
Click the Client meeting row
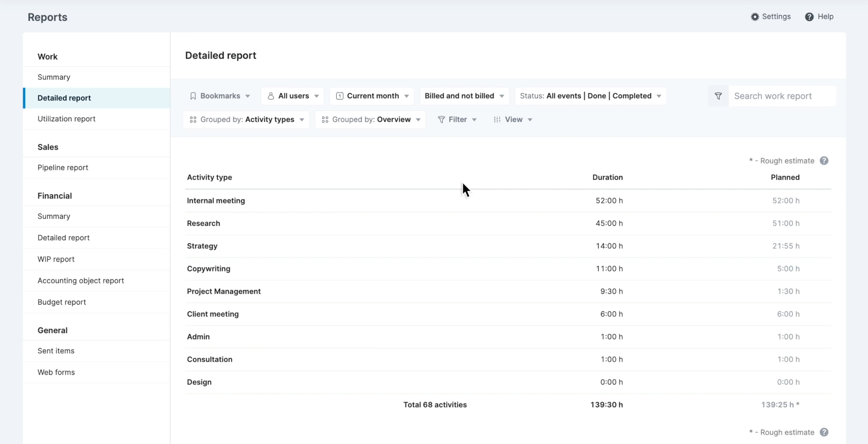(508, 314)
